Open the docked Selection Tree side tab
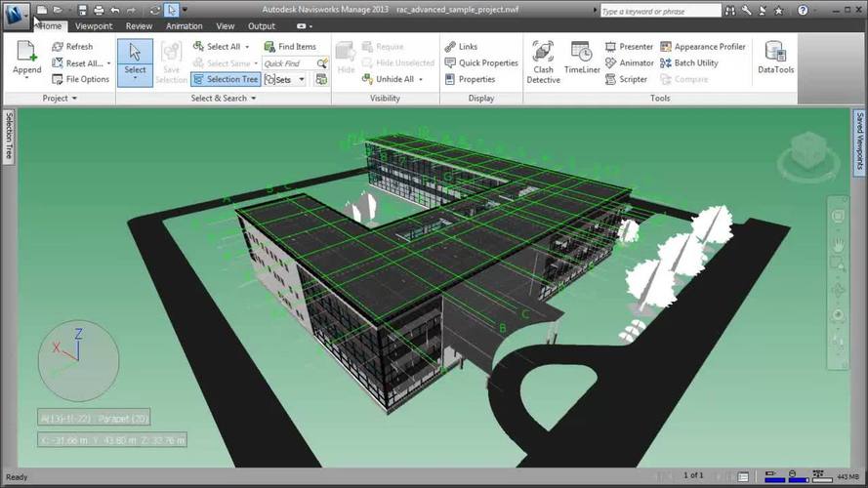Image resolution: width=868 pixels, height=488 pixels. click(x=9, y=136)
